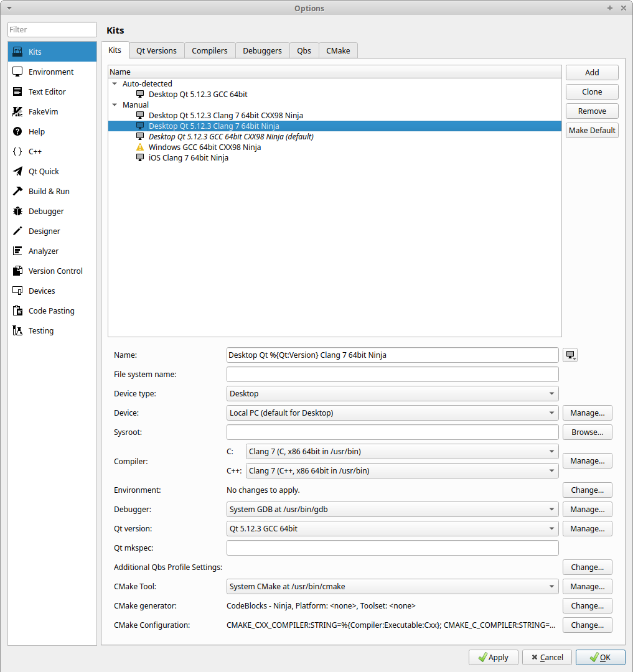Expand the C++ compiler dropdown
The width and height of the screenshot is (633, 672).
[x=401, y=471]
